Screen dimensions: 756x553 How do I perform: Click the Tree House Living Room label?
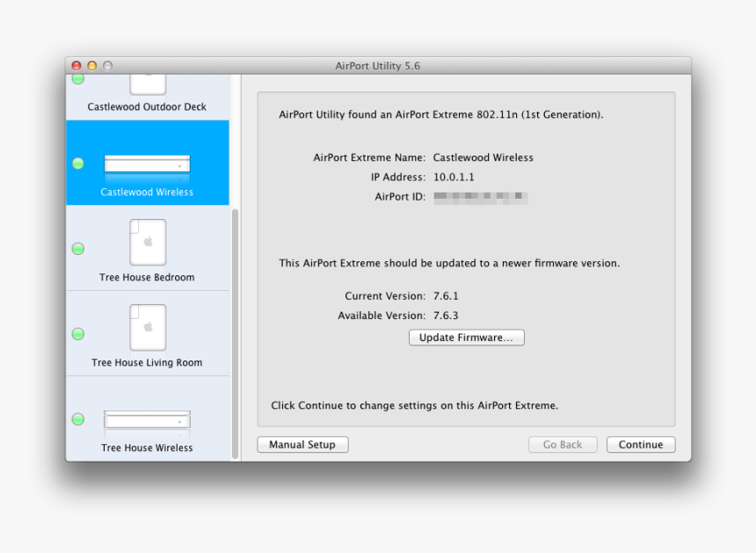pyautogui.click(x=147, y=362)
